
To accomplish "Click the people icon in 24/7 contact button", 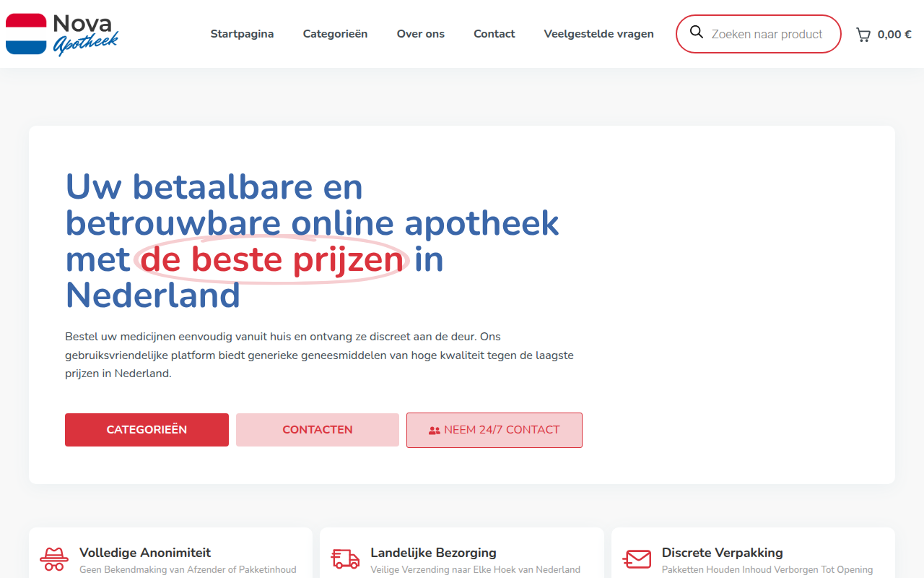I will pos(435,431).
